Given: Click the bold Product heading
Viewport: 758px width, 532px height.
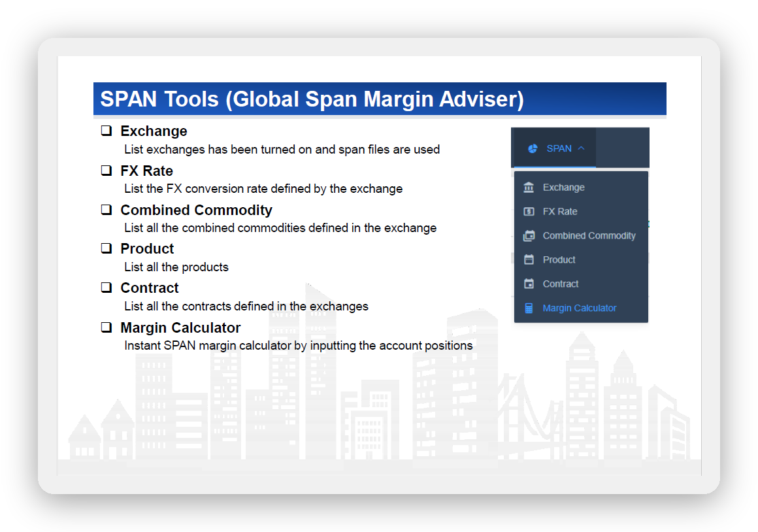Looking at the screenshot, I should point(147,248).
